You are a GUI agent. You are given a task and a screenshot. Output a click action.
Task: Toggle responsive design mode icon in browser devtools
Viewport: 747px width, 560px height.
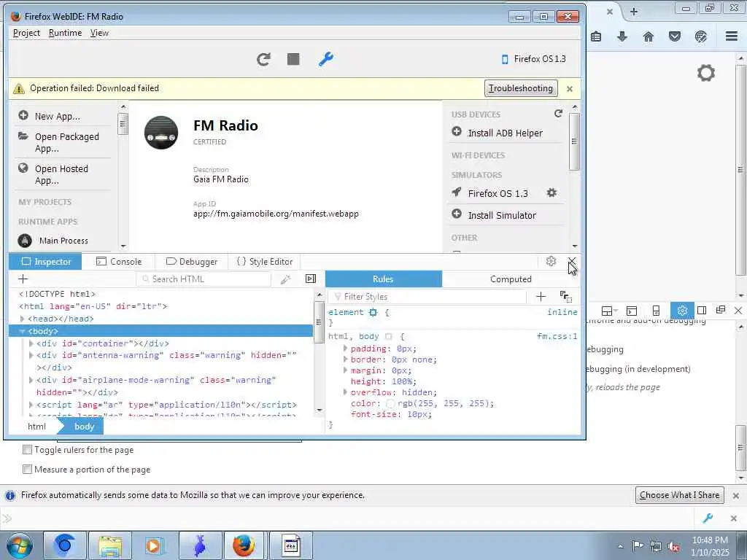(x=656, y=311)
